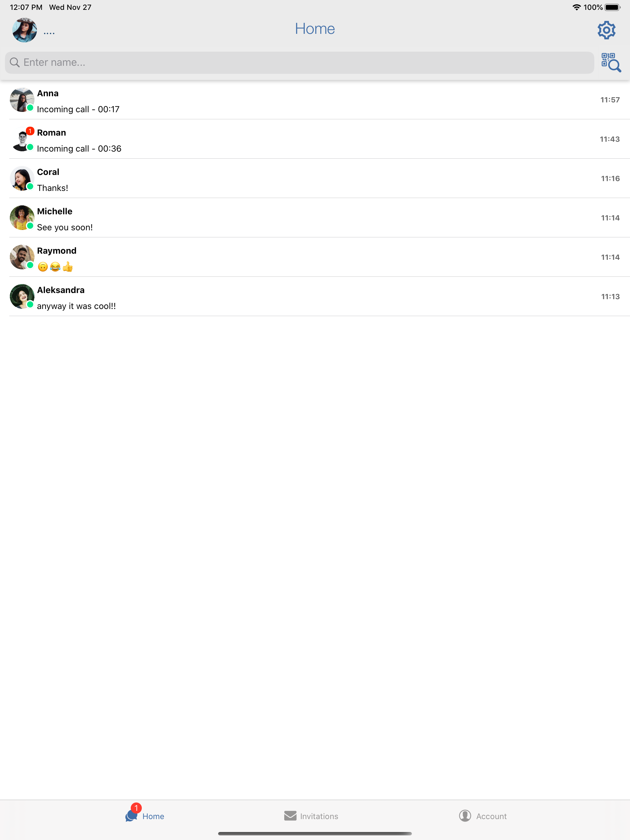Tap the QR code search icon

coord(611,62)
